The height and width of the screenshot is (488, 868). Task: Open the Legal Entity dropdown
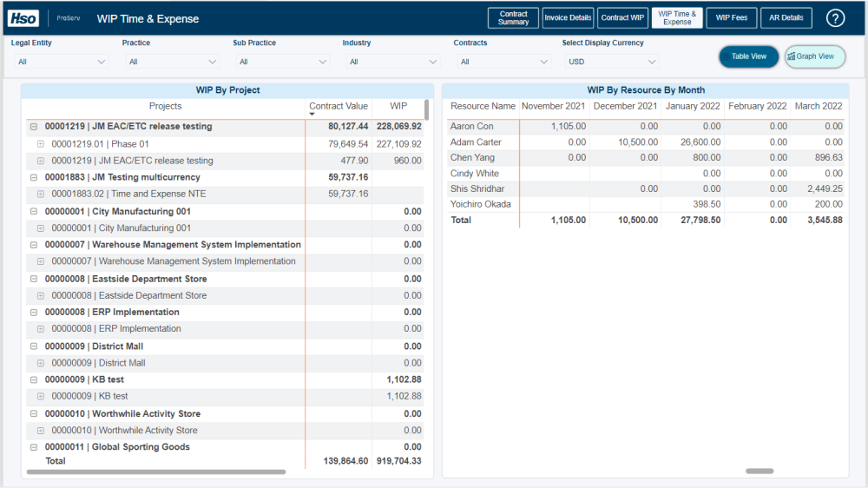point(60,62)
